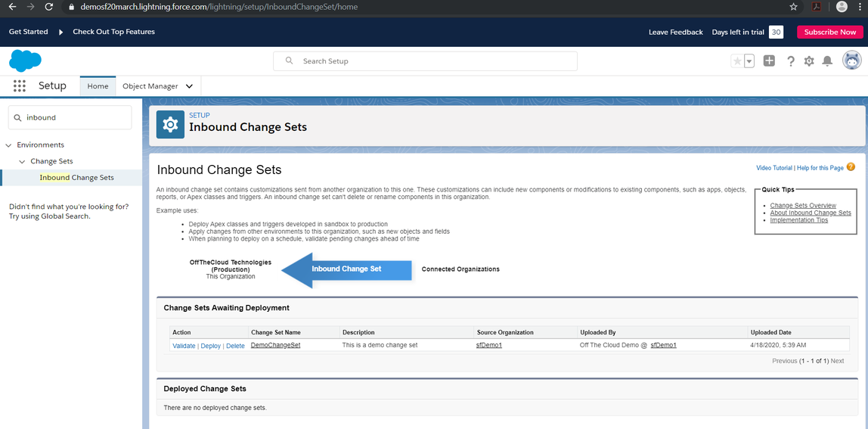Image resolution: width=868 pixels, height=429 pixels.
Task: Open the Chrome profile avatar icon
Action: click(842, 7)
